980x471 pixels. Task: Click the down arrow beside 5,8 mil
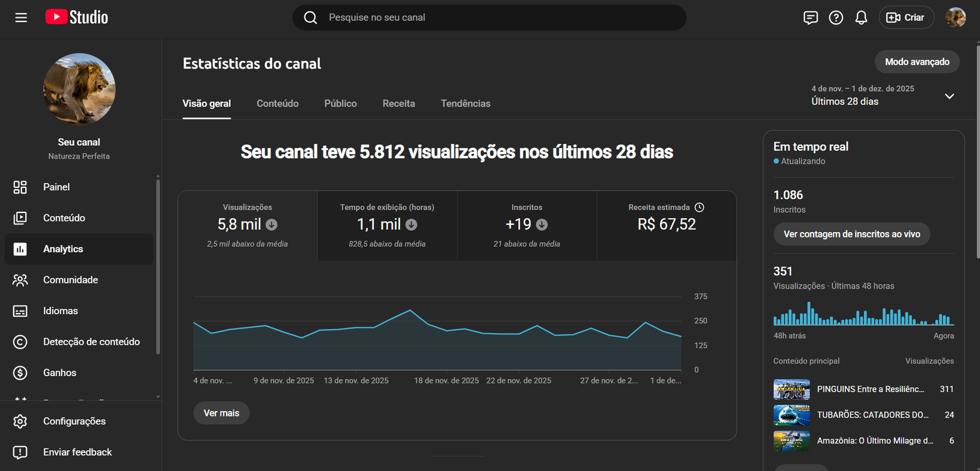point(271,225)
